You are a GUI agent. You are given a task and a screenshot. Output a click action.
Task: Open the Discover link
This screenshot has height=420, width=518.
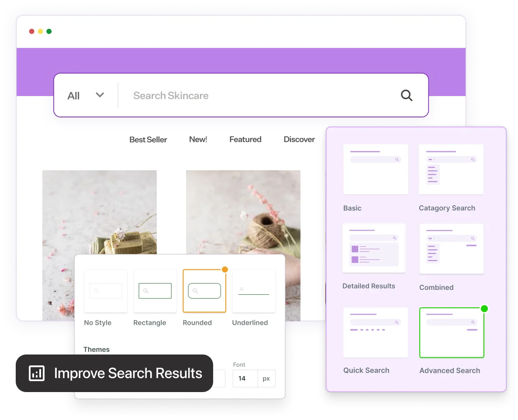[x=299, y=139]
